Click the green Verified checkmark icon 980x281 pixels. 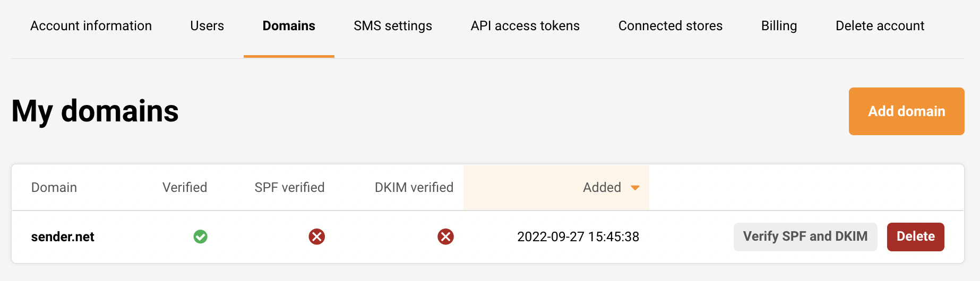click(200, 236)
